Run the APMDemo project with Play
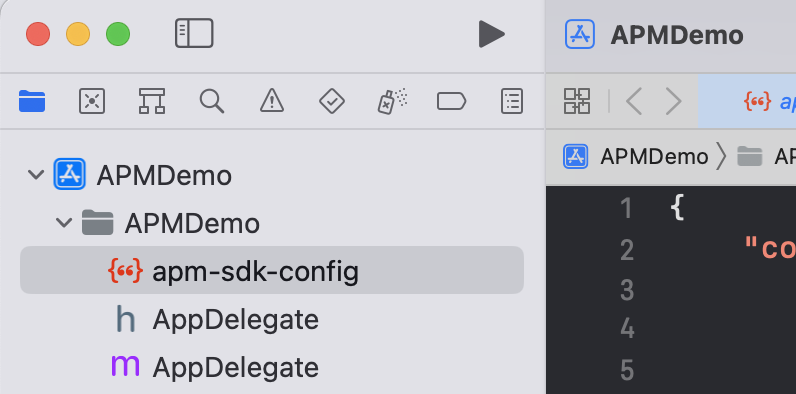Image resolution: width=796 pixels, height=394 pixels. click(x=491, y=34)
